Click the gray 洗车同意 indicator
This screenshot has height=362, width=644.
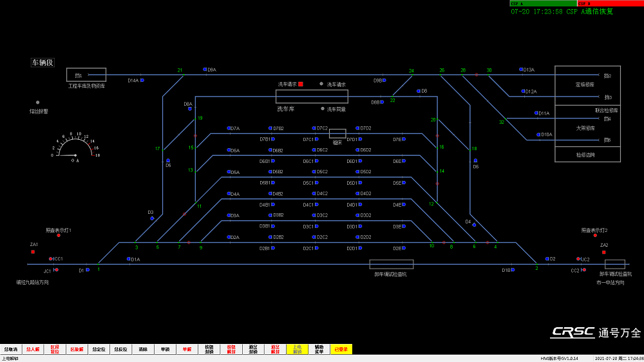point(323,109)
